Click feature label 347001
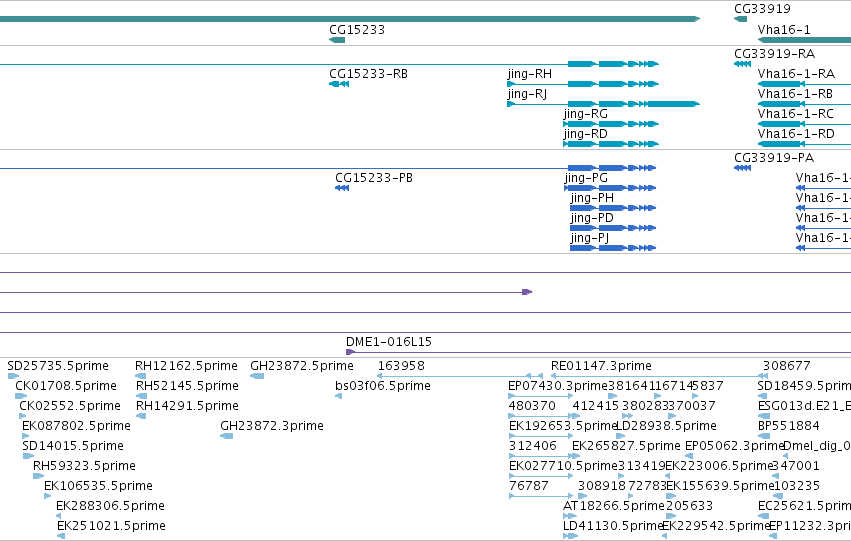This screenshot has width=851, height=541. pos(796,466)
